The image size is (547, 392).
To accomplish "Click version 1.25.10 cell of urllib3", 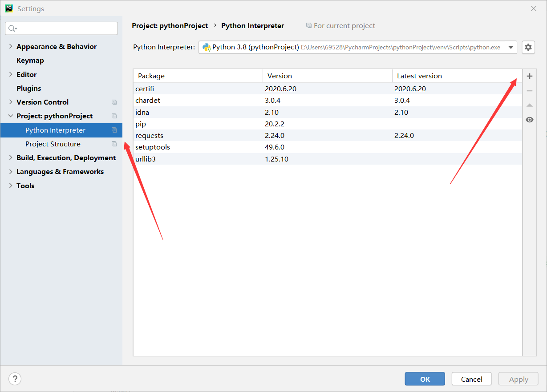I will click(x=276, y=159).
